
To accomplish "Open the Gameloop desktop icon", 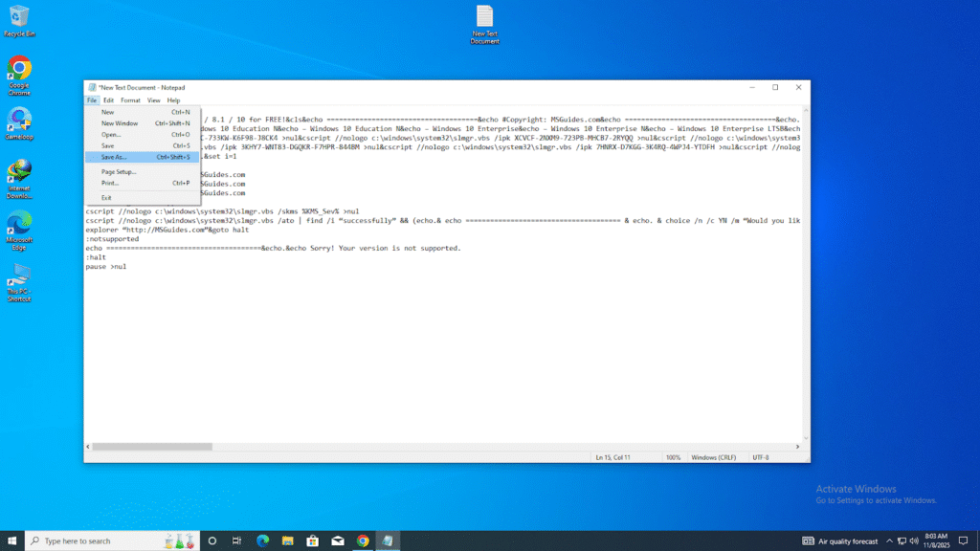I will click(19, 121).
